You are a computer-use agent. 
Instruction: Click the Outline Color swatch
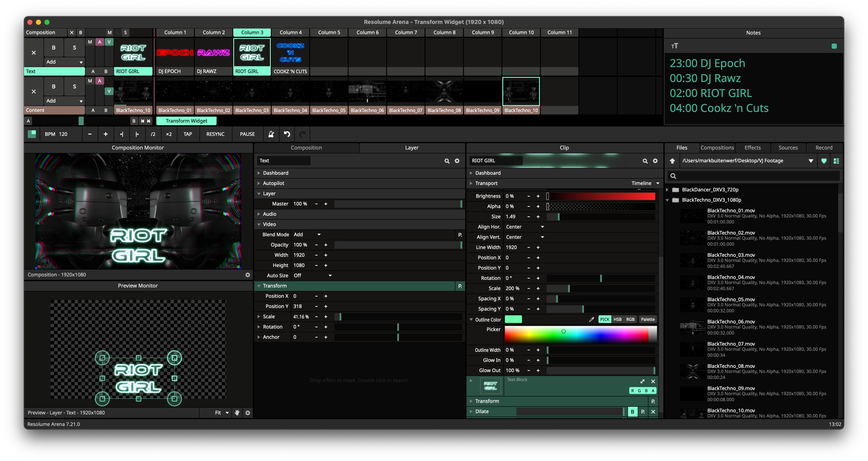(513, 319)
